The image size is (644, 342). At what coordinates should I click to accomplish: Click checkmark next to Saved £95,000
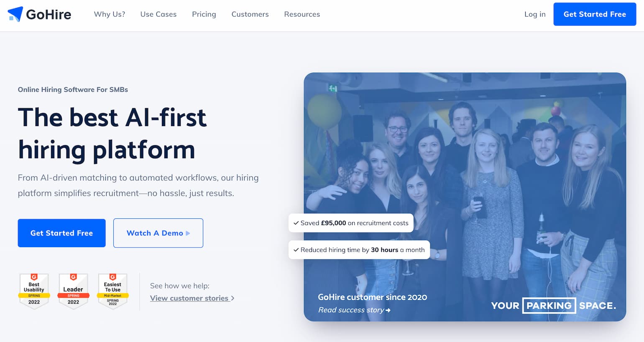click(x=296, y=223)
